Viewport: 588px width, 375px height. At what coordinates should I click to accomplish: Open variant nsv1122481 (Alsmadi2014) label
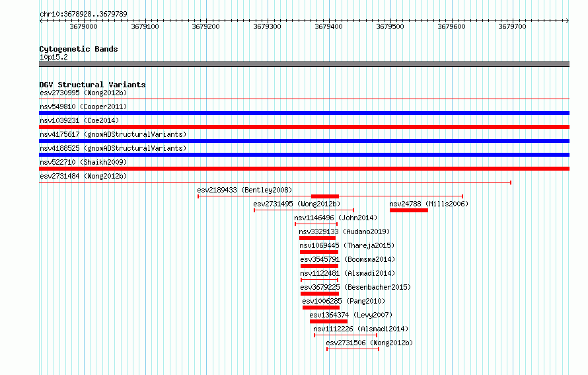coord(348,273)
